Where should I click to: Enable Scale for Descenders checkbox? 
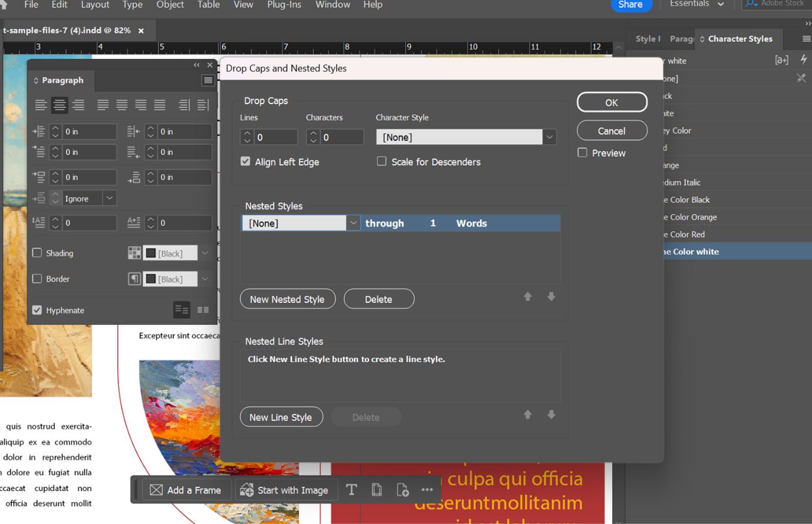click(382, 161)
